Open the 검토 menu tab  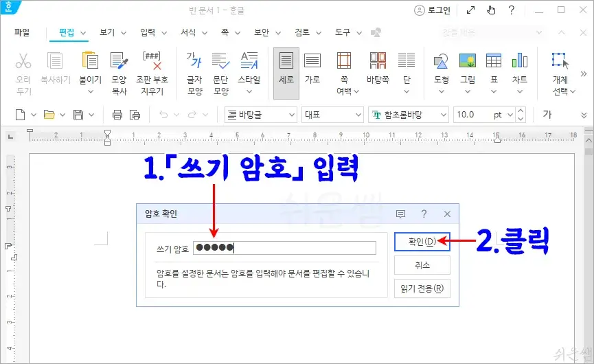pos(302,32)
